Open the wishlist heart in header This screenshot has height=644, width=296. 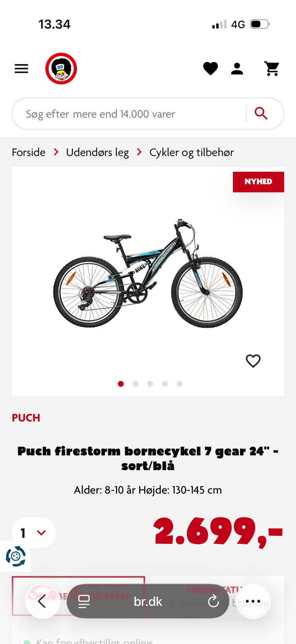coord(210,69)
